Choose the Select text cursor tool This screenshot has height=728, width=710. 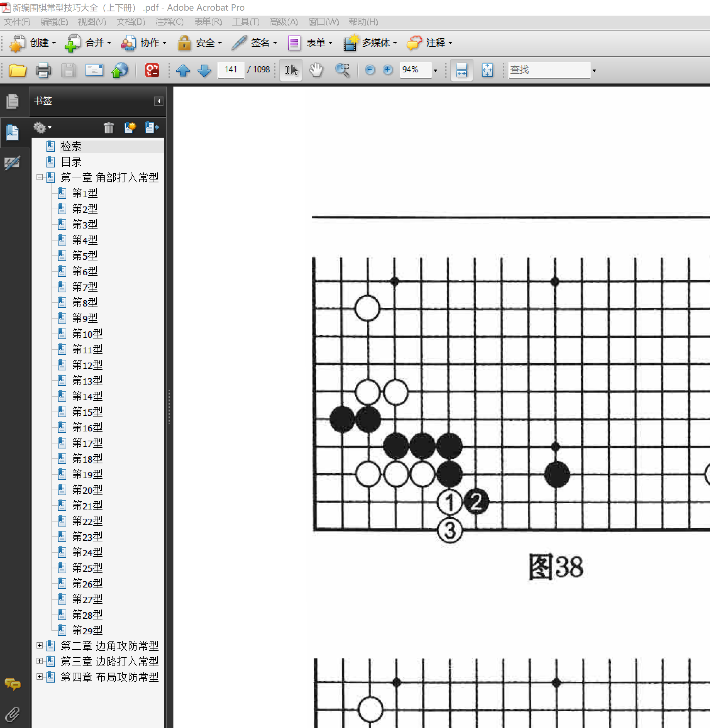click(x=291, y=70)
